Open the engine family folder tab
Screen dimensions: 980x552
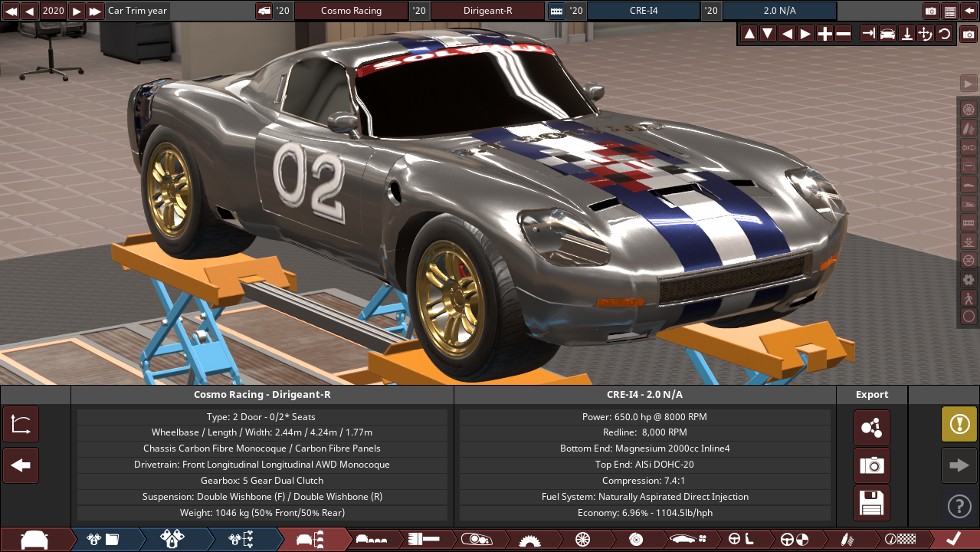(x=103, y=539)
